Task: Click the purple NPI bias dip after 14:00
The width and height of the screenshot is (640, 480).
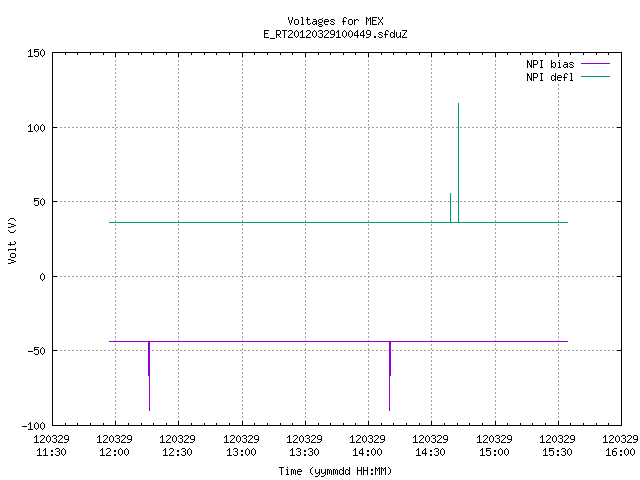Action: [x=390, y=376]
